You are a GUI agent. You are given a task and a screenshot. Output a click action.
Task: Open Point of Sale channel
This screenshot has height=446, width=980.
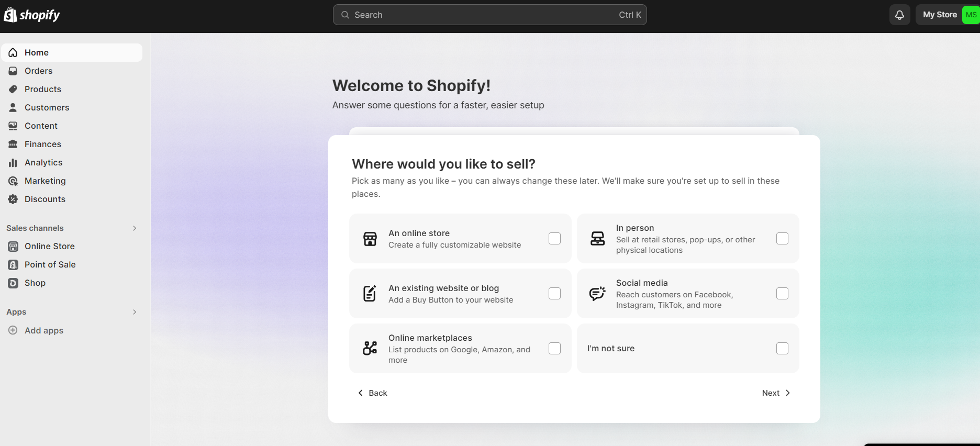72,265
